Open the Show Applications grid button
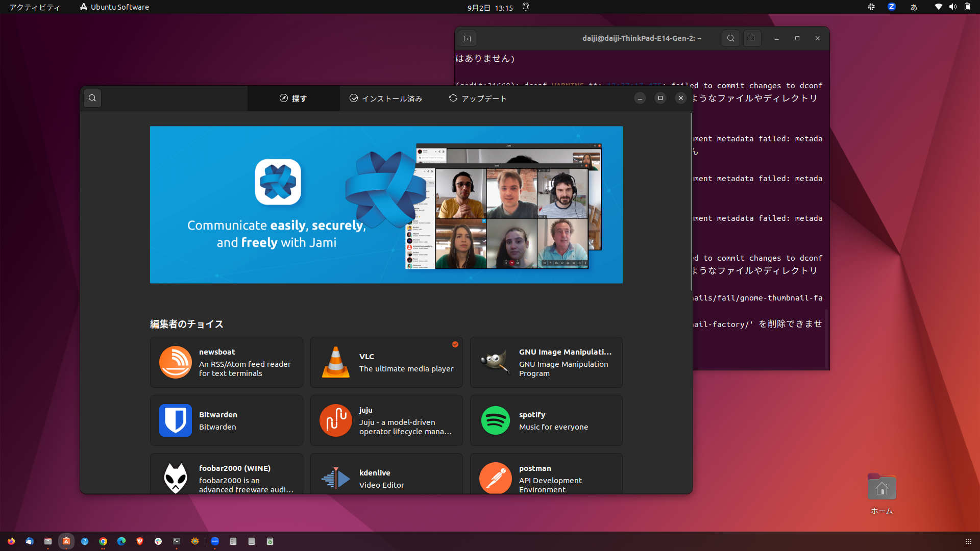 tap(968, 541)
